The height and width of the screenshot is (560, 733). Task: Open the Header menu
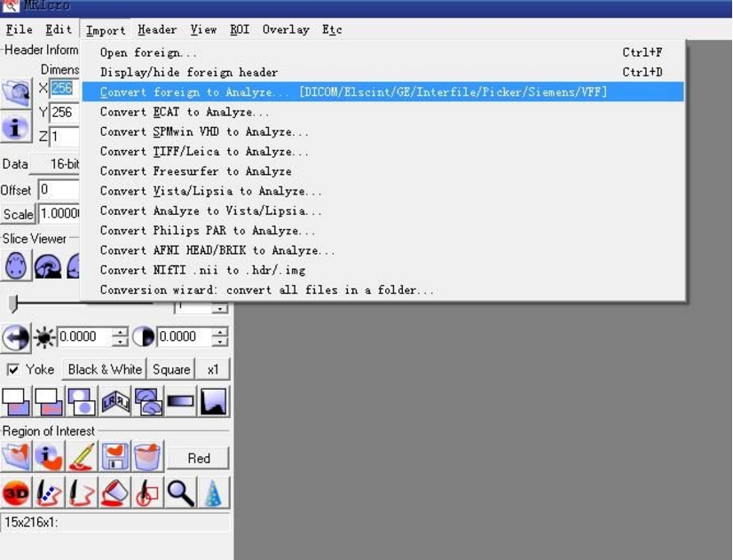(x=157, y=29)
